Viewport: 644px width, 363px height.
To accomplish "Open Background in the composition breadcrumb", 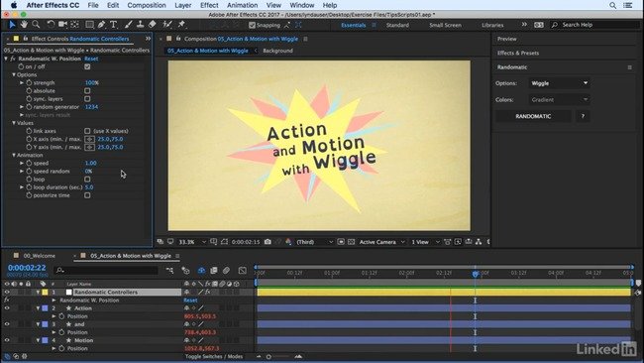I will click(x=277, y=51).
